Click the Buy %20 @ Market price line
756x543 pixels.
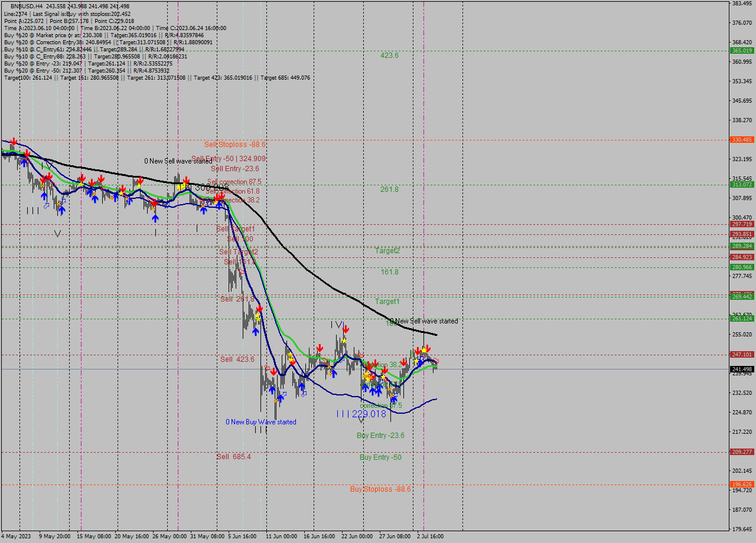click(x=104, y=35)
